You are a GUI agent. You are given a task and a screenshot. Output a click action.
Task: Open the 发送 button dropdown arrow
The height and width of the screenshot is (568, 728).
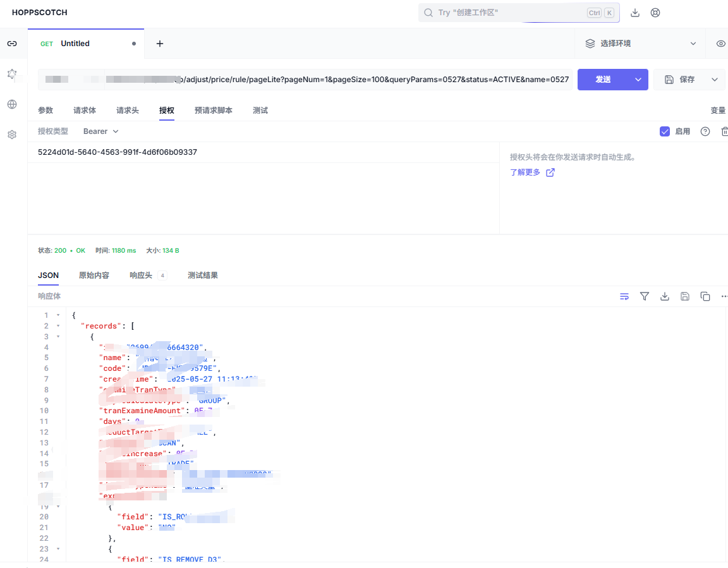click(x=638, y=80)
